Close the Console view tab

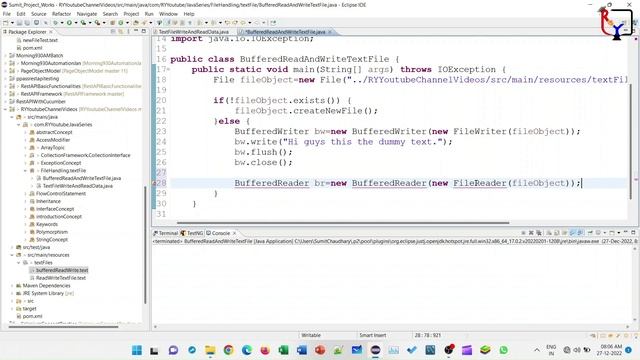tap(235, 233)
